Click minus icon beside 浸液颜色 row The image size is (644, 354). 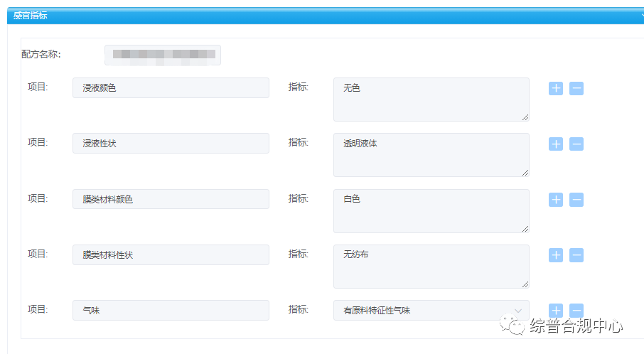tap(576, 88)
